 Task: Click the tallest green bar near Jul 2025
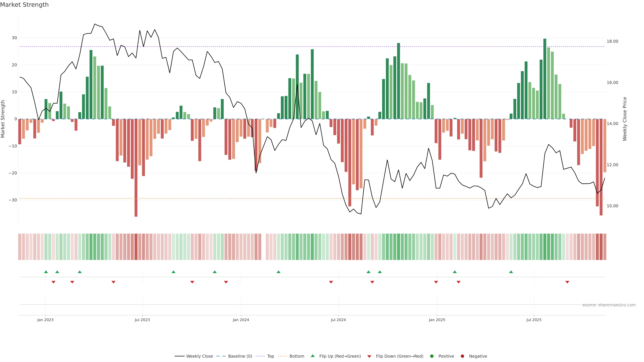tap(545, 79)
